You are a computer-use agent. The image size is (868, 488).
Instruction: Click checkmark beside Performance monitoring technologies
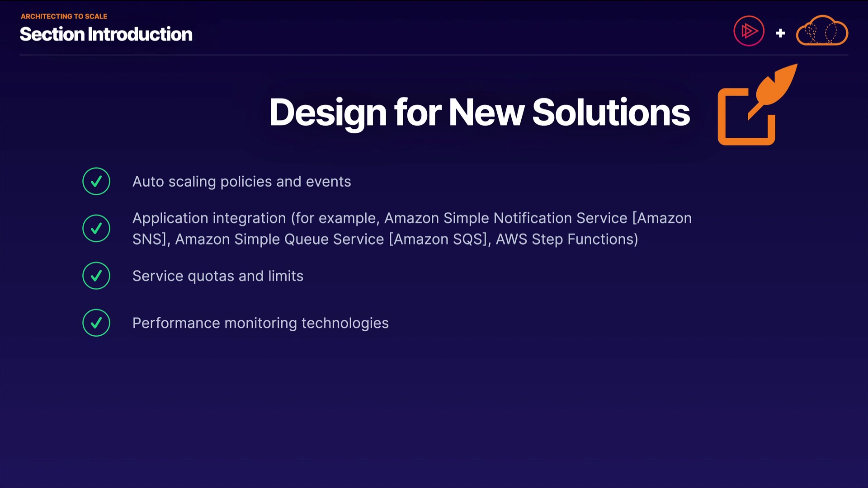pyautogui.click(x=96, y=323)
